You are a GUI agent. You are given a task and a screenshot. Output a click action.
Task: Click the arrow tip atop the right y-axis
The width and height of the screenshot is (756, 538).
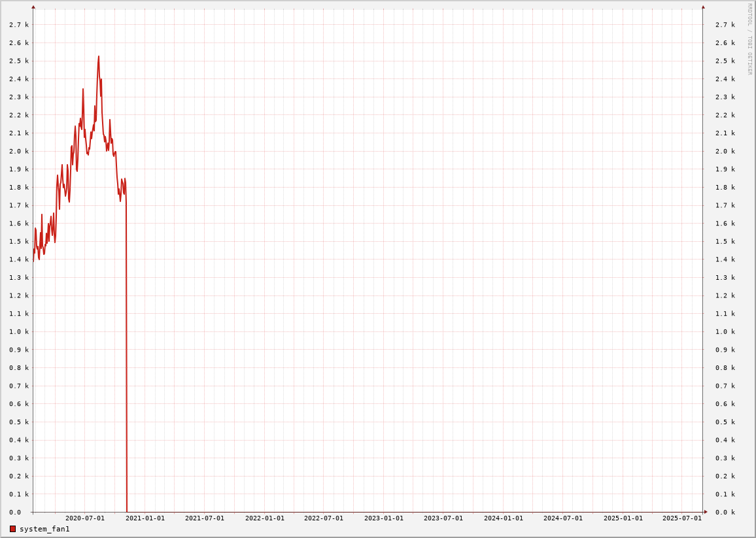click(703, 7)
